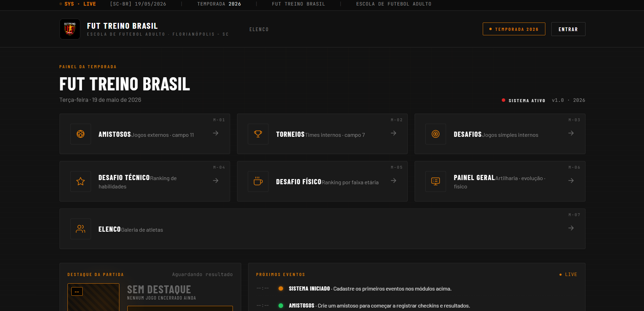Open the Desafios card title
Screen dimensions: 644x311
click(x=468, y=134)
